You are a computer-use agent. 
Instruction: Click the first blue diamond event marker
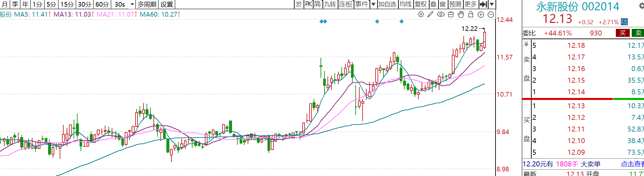click(x=321, y=22)
